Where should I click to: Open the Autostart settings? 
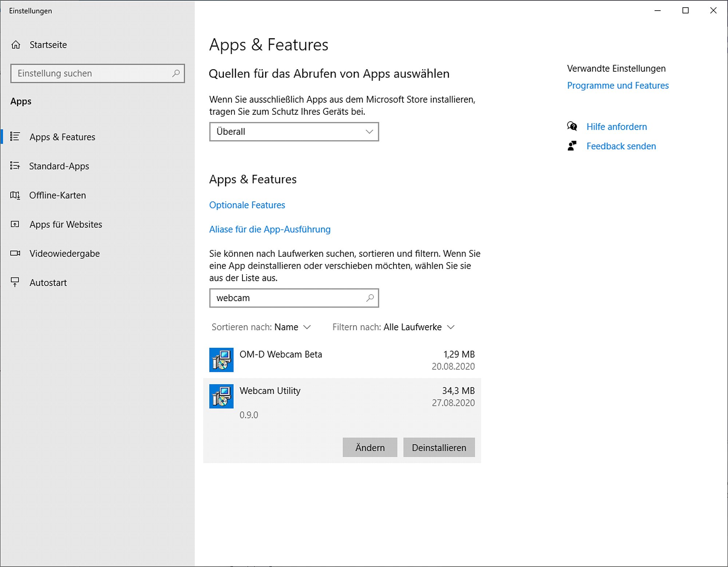pyautogui.click(x=48, y=283)
